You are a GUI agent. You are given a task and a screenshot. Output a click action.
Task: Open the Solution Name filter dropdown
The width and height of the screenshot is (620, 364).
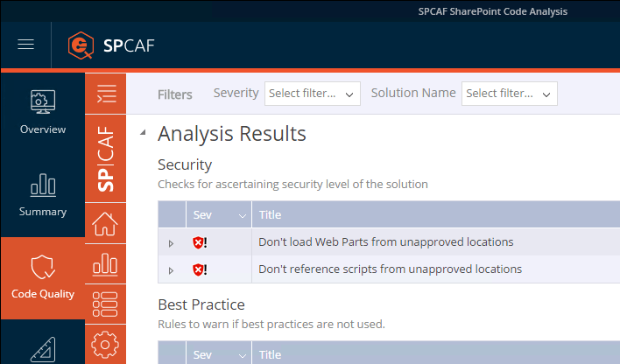pyautogui.click(x=510, y=94)
